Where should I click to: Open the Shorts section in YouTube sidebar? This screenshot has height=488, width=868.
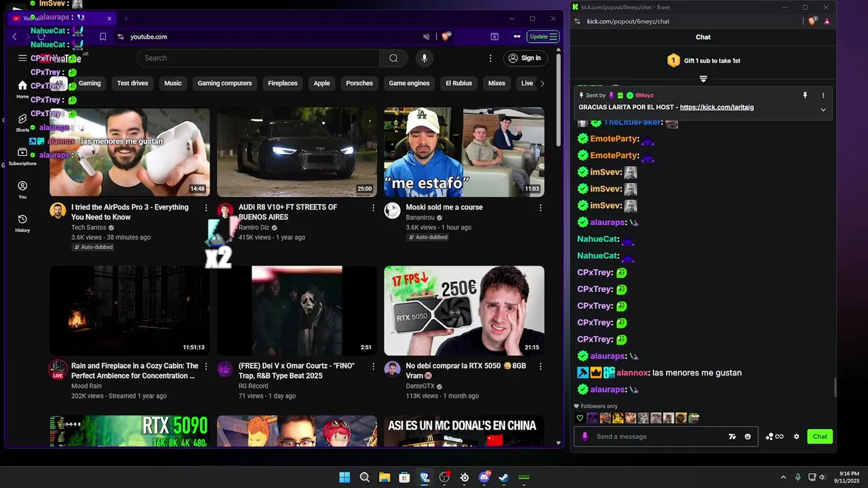tap(22, 123)
